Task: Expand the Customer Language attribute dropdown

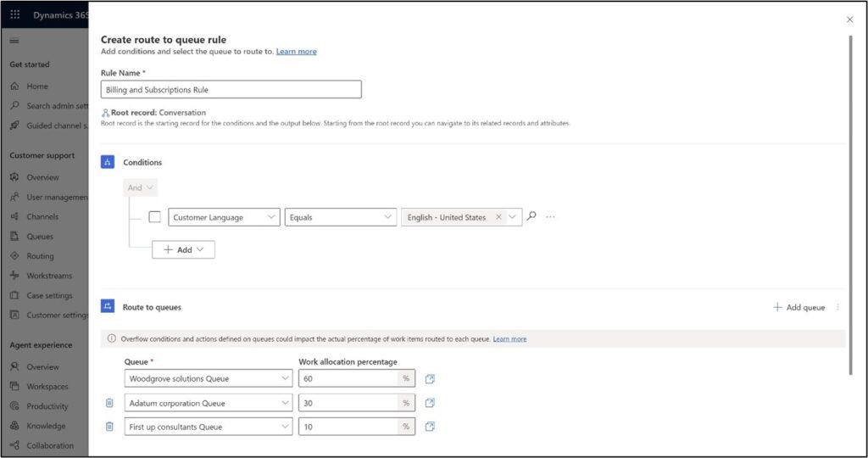Action: click(x=271, y=217)
